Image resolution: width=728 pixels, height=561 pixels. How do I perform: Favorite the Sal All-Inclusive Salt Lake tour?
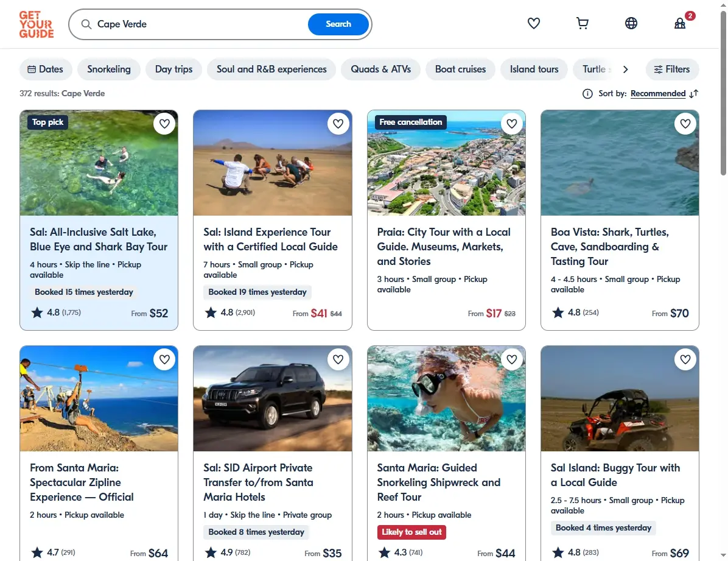pyautogui.click(x=164, y=124)
